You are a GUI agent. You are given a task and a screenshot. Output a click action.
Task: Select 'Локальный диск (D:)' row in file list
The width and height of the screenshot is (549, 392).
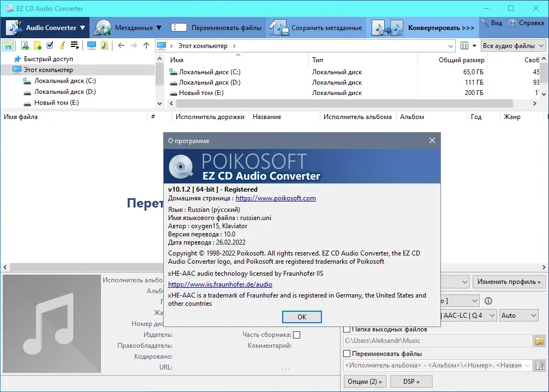353,82
